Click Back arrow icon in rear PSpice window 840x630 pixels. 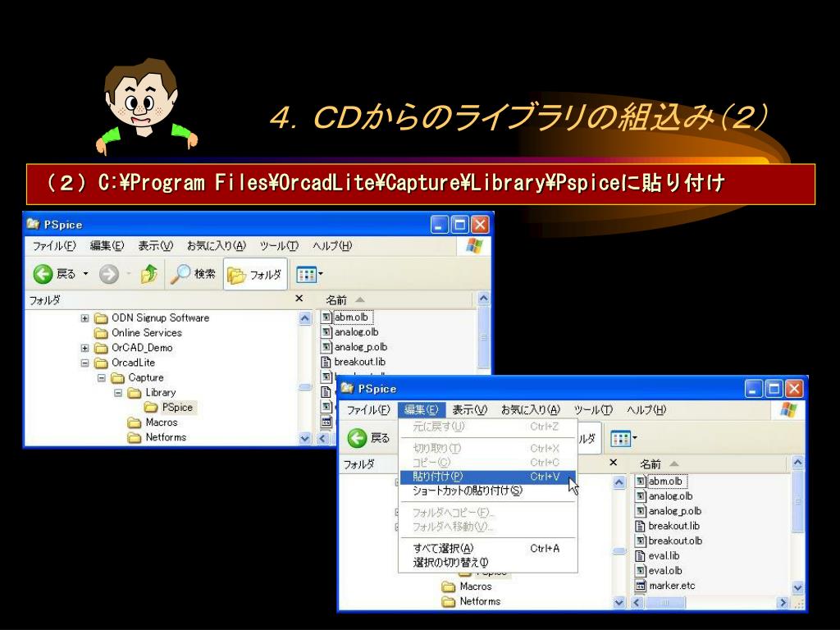[x=43, y=274]
